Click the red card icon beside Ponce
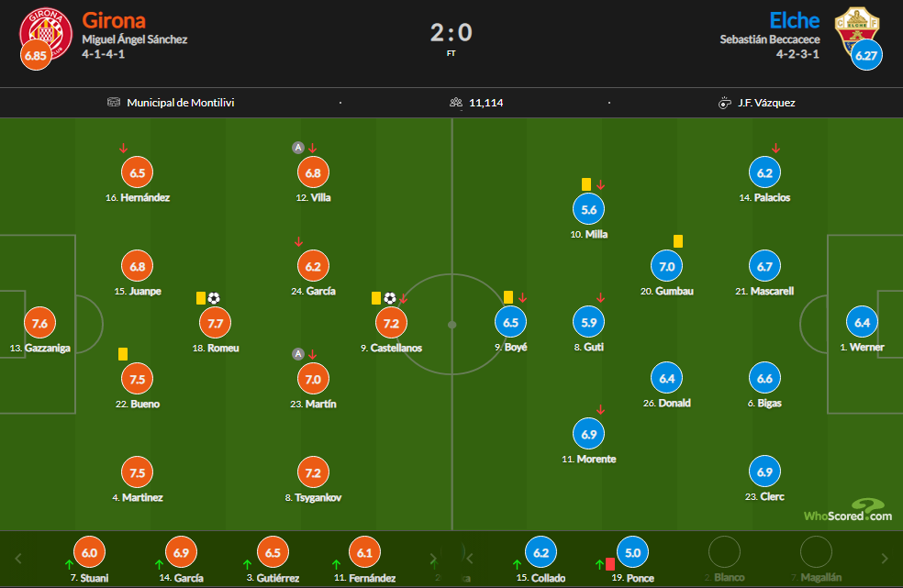This screenshot has width=903, height=588. [609, 563]
